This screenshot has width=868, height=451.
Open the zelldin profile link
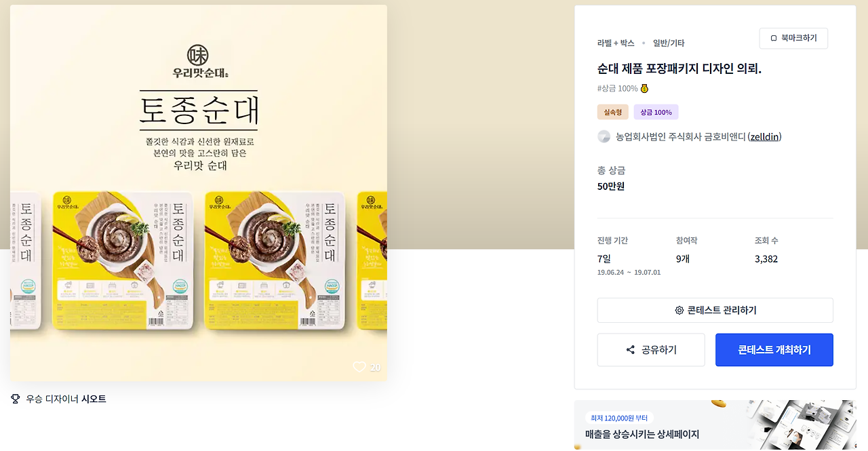(766, 137)
